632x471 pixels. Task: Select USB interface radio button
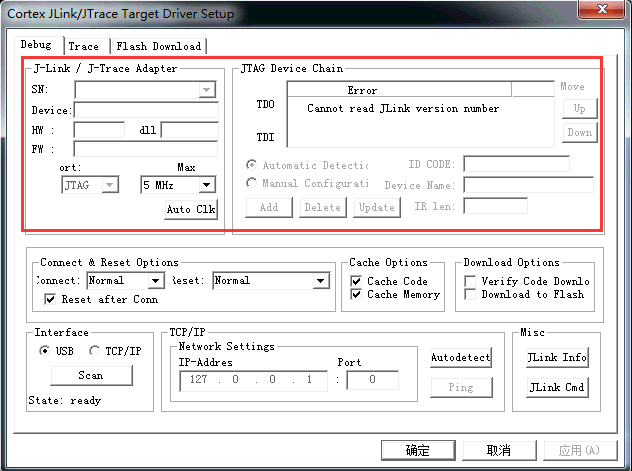[44, 351]
